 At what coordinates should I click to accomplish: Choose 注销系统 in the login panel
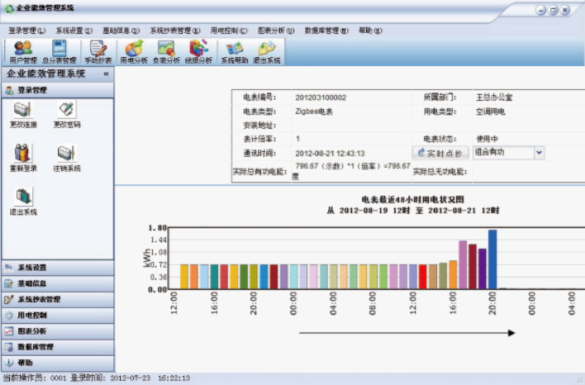pos(67,158)
